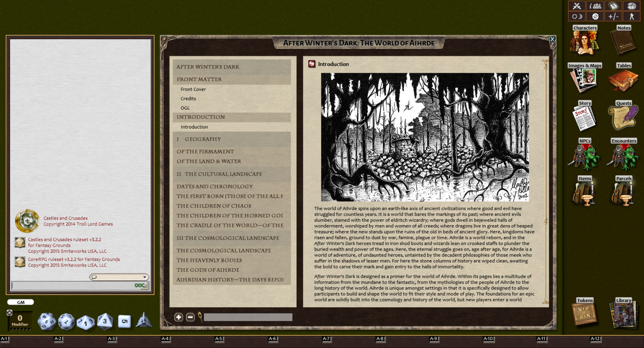
Task: Pick the d20 die
Action: pos(47,321)
